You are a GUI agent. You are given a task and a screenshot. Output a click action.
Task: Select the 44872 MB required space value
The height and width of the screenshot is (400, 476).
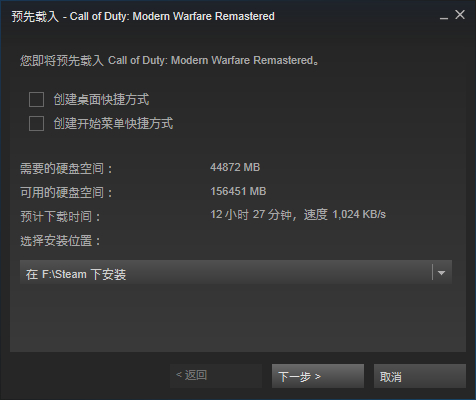pyautogui.click(x=235, y=167)
